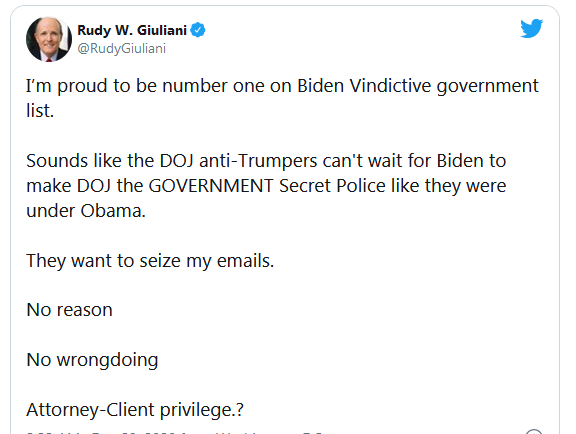This screenshot has width=576, height=434.
Task: Click the blue verified checkmark badge
Action: pos(198,30)
